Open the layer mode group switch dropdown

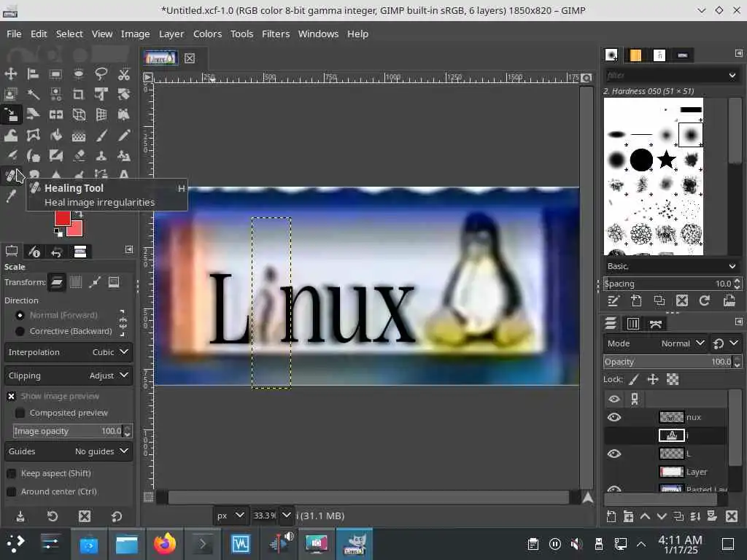pos(725,343)
